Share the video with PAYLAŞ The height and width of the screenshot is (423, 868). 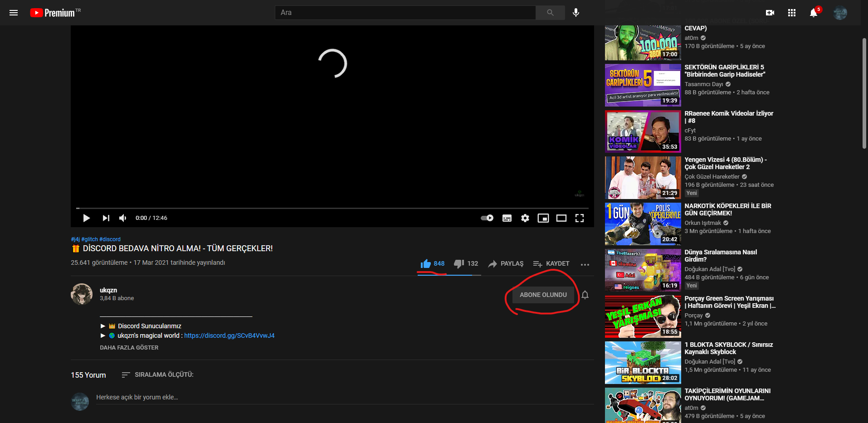506,264
